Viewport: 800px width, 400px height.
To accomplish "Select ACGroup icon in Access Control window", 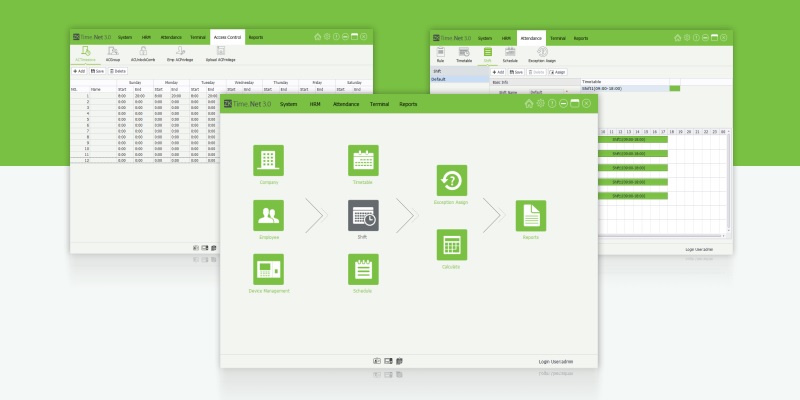I will tap(113, 51).
